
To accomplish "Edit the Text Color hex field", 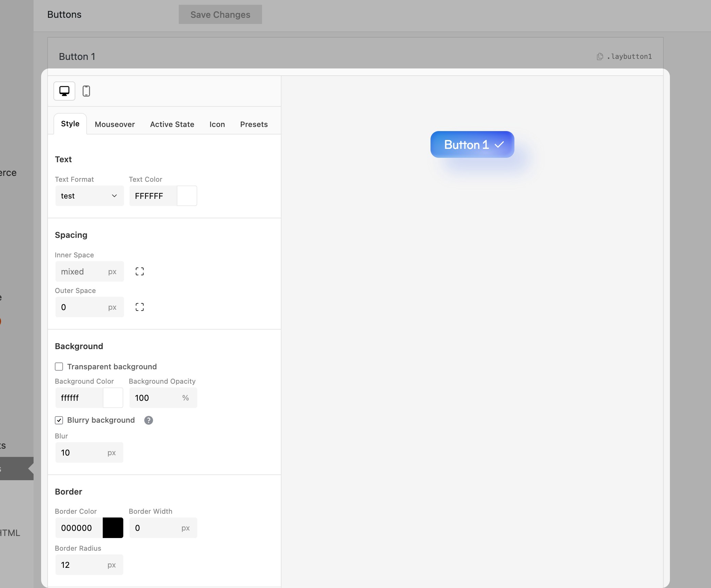I will pos(153,196).
